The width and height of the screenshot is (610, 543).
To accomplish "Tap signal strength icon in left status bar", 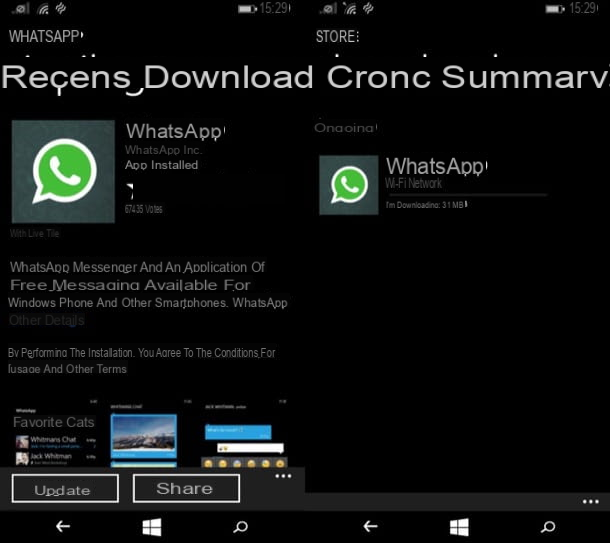I will 21,9.
